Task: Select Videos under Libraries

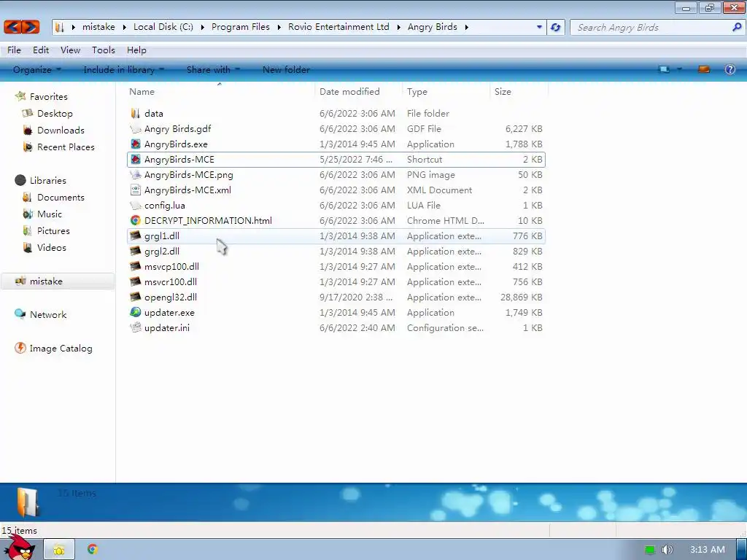Action: point(52,247)
